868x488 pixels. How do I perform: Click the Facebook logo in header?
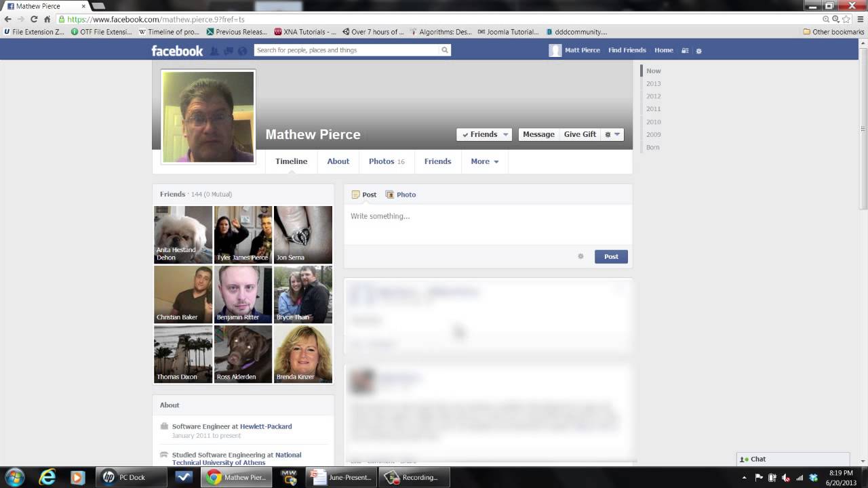[177, 51]
